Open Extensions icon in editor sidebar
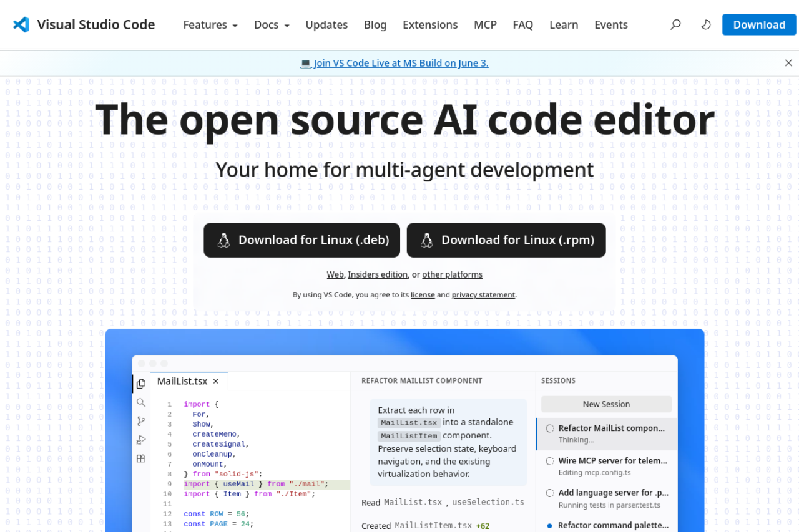The width and height of the screenshot is (799, 532). [141, 458]
